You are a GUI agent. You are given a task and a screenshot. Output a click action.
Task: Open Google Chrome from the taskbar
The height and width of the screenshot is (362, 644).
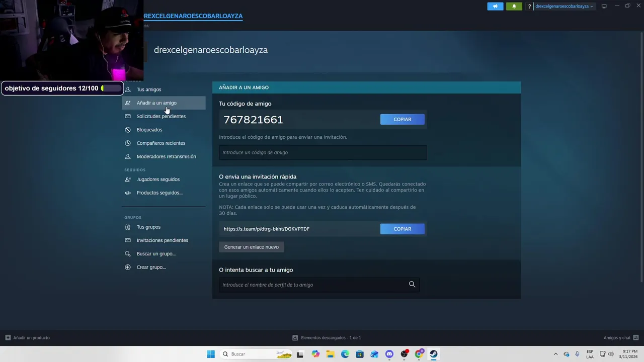click(419, 354)
